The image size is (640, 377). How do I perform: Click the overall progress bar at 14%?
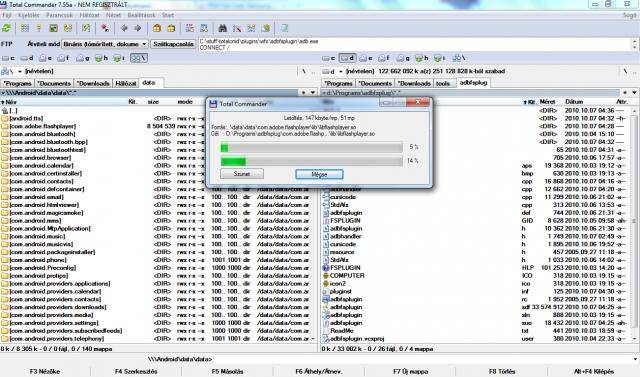(312, 161)
